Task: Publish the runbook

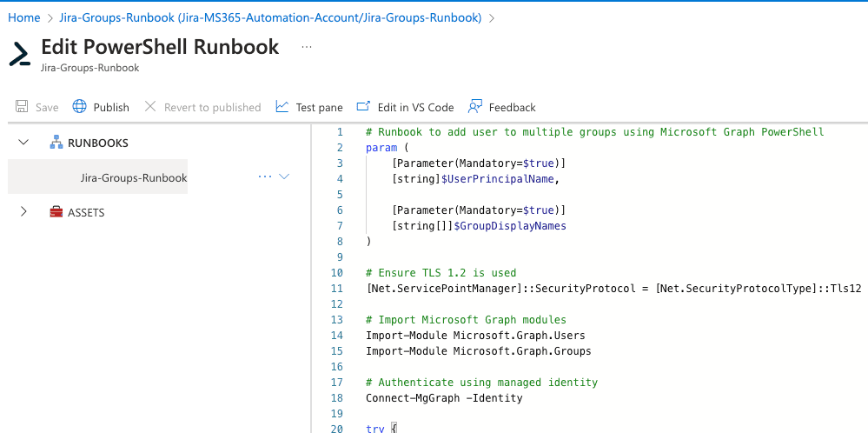Action: point(111,108)
